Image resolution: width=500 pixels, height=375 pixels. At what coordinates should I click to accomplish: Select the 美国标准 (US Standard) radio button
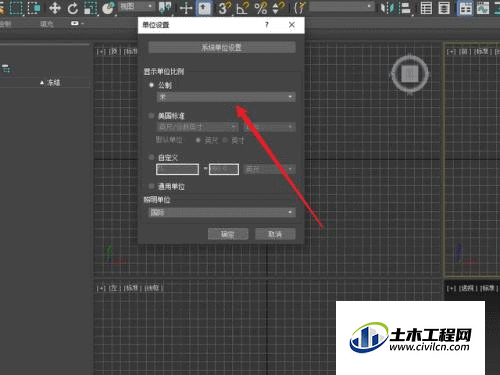(151, 115)
